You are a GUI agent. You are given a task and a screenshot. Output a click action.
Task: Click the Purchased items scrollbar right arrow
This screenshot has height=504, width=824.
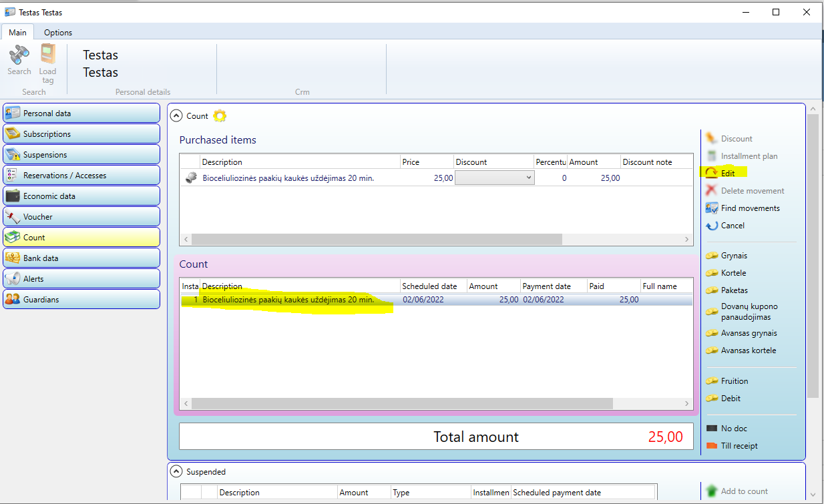687,239
